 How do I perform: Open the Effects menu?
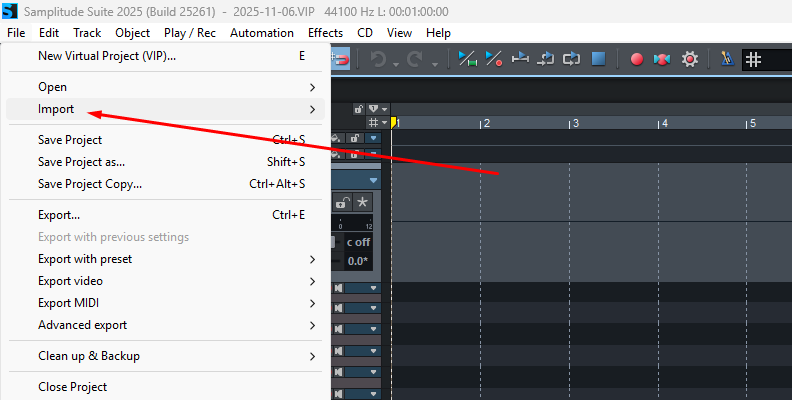coord(325,33)
